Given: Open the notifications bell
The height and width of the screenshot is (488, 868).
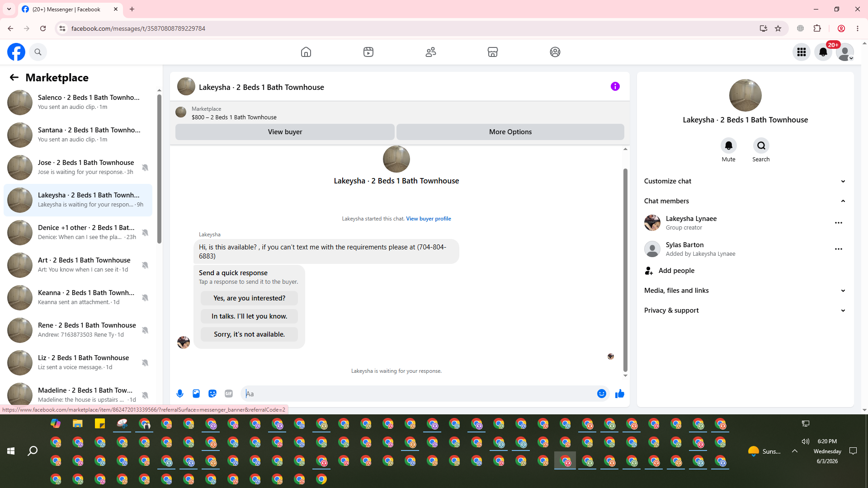Looking at the screenshot, I should pos(823,52).
